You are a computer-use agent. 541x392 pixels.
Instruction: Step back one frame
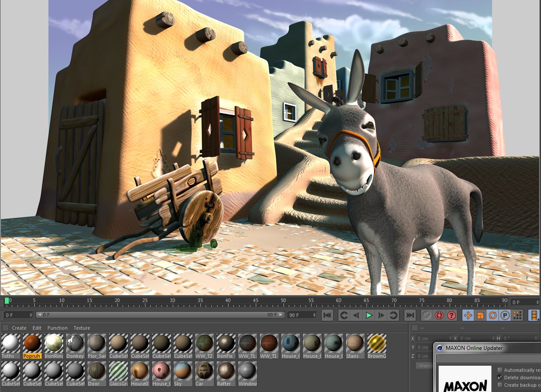click(356, 315)
